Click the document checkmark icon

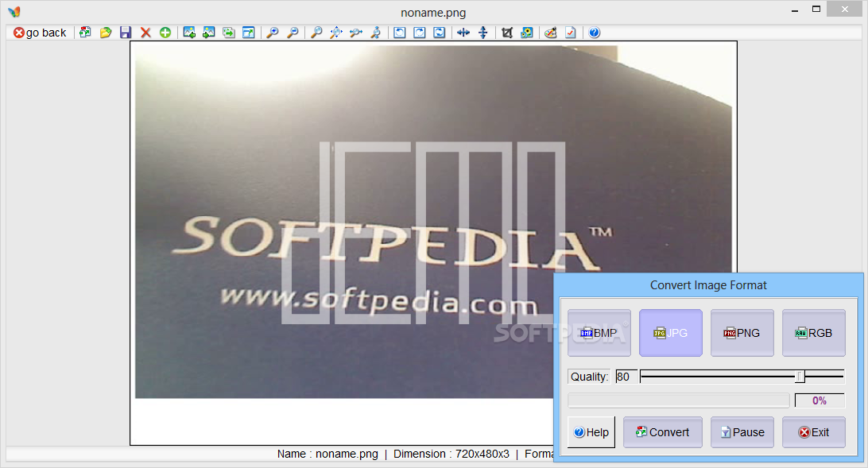(570, 33)
